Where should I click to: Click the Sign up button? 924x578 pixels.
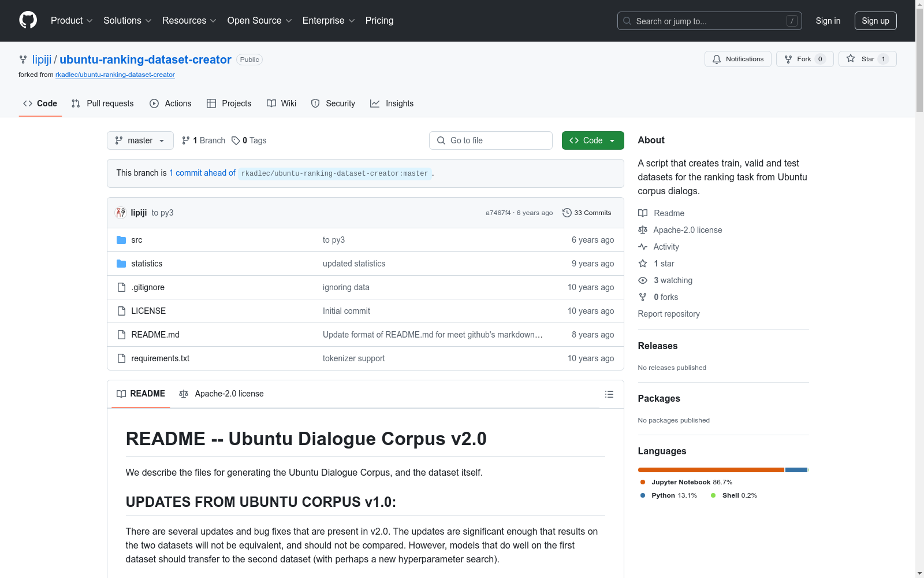point(875,21)
